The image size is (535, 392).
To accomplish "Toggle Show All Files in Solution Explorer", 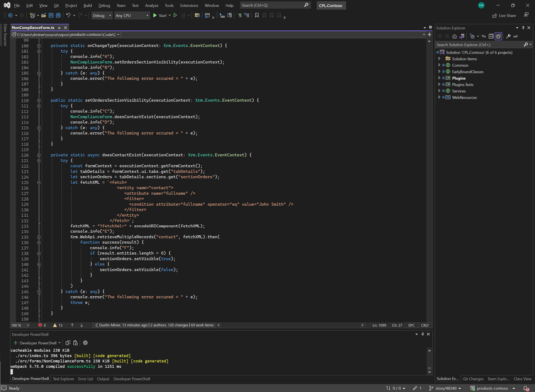I will coord(498,36).
